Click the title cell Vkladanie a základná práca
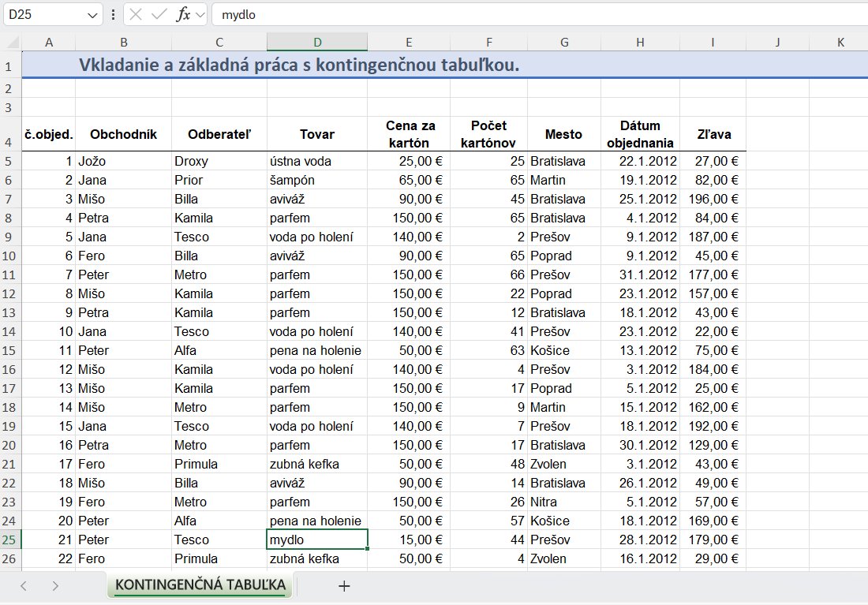This screenshot has width=868, height=605. 299,65
